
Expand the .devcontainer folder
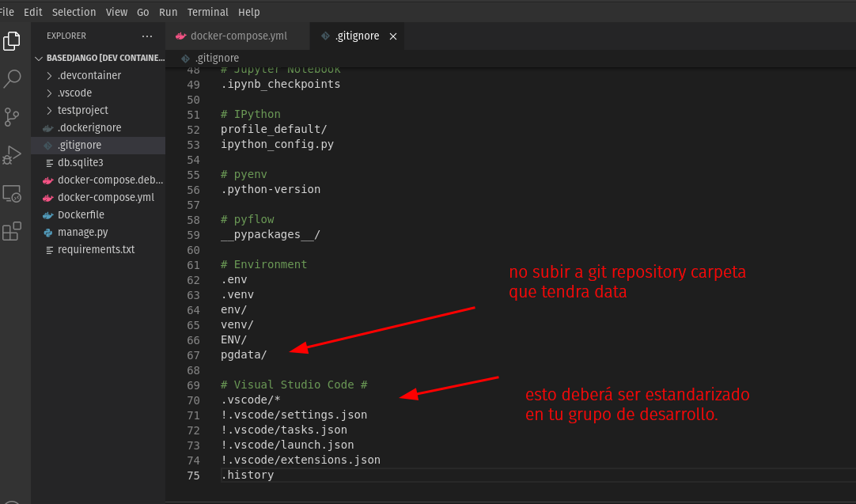point(49,75)
